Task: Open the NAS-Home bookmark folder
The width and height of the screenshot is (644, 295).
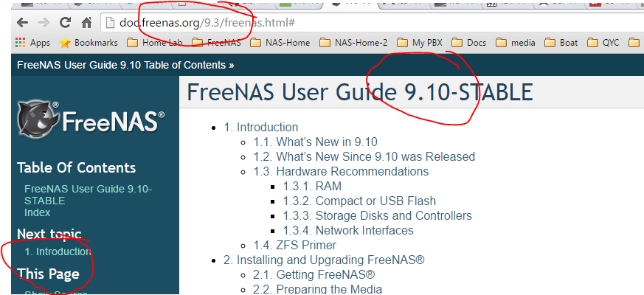Action: click(280, 43)
